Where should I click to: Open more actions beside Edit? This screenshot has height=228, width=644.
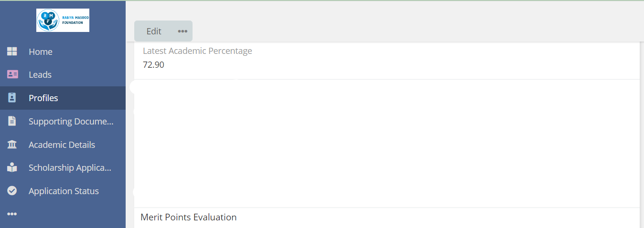click(182, 31)
